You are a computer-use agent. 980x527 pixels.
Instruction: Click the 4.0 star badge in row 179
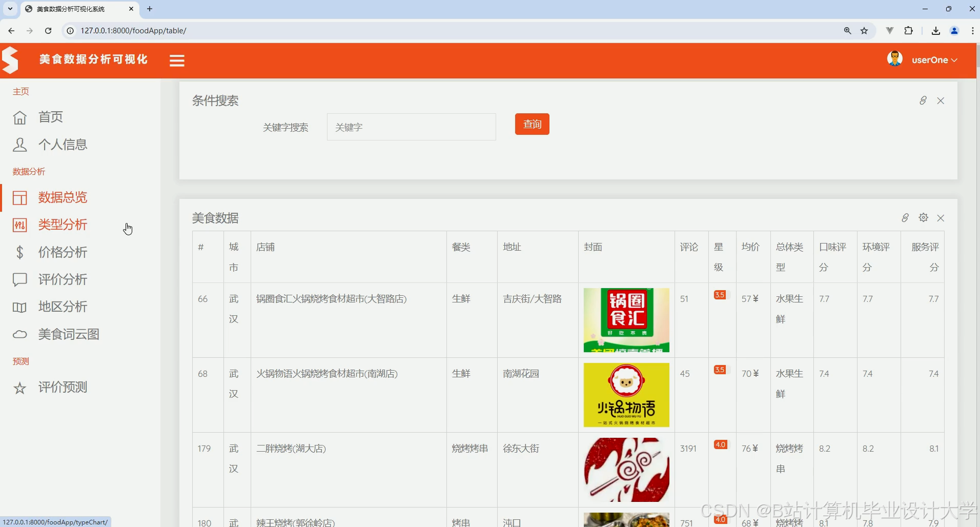coord(720,444)
